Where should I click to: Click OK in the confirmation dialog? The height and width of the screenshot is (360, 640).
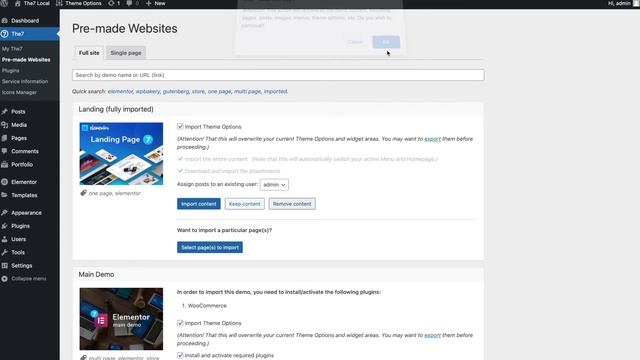point(386,42)
